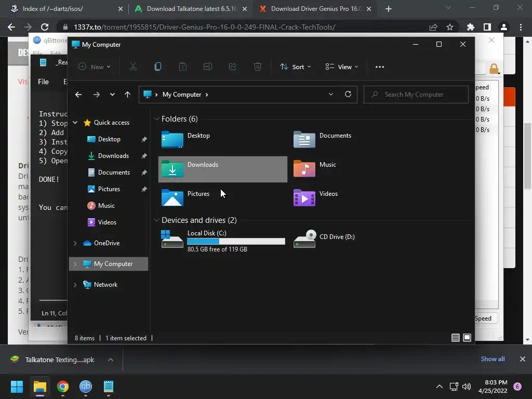The image size is (532, 399).
Task: Open Documents in Quick access sidebar
Action: click(x=114, y=172)
